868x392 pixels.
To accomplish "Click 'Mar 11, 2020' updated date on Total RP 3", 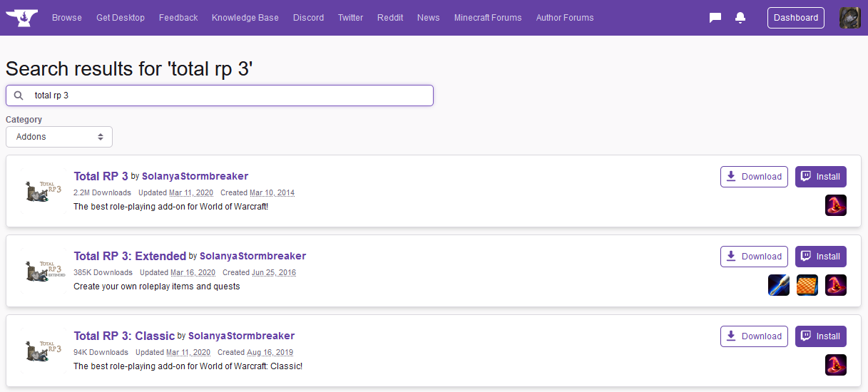I will [191, 193].
